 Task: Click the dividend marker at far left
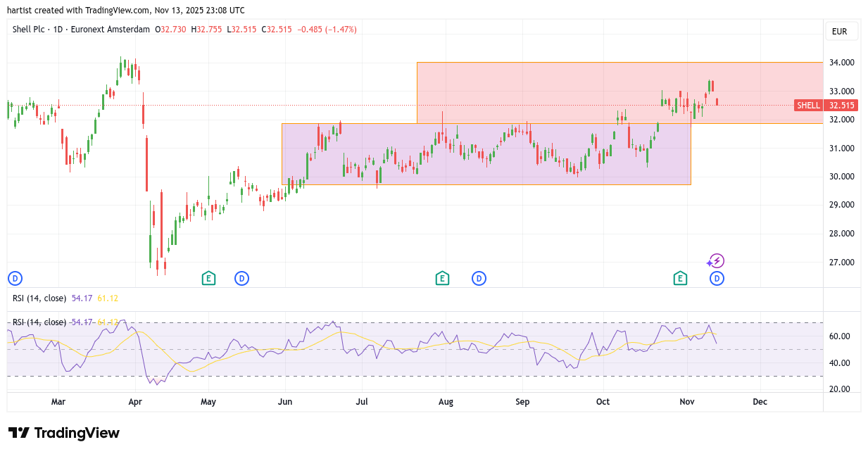(x=15, y=278)
